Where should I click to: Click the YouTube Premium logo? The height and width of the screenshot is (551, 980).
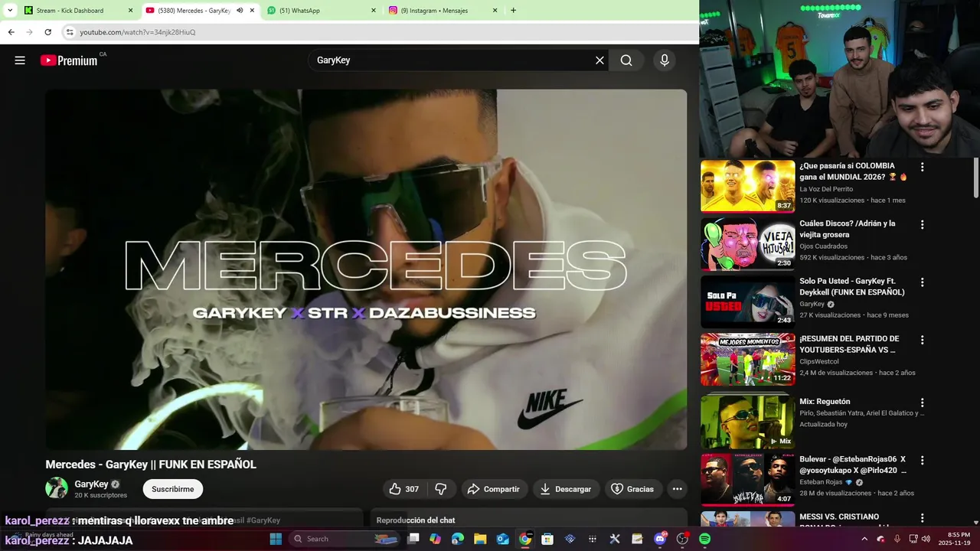[69, 60]
